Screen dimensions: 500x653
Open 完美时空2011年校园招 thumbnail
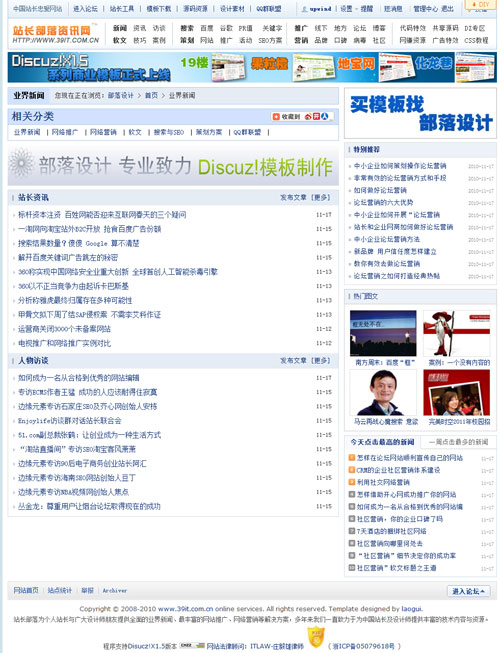(457, 392)
